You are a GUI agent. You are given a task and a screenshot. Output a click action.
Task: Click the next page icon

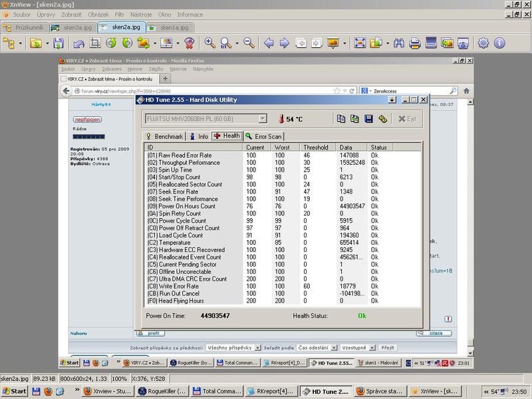point(317,43)
